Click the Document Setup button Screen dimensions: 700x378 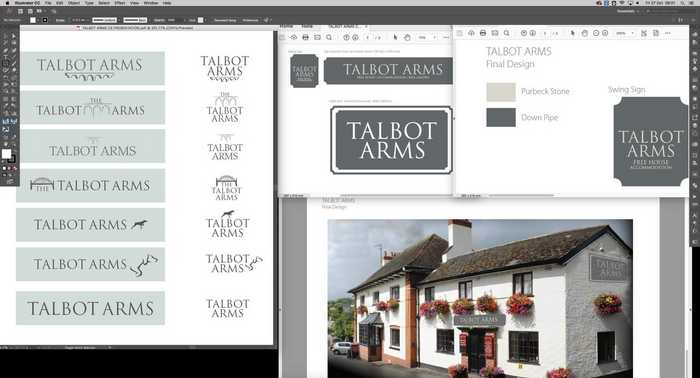pyautogui.click(x=225, y=20)
